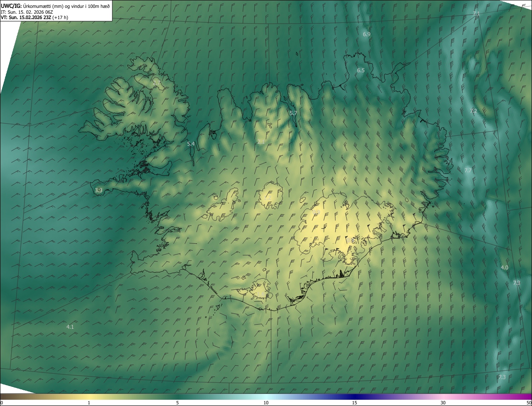Click the 3.3 value label on the map
Image resolution: width=532 pixels, height=406 pixels.
[99, 191]
